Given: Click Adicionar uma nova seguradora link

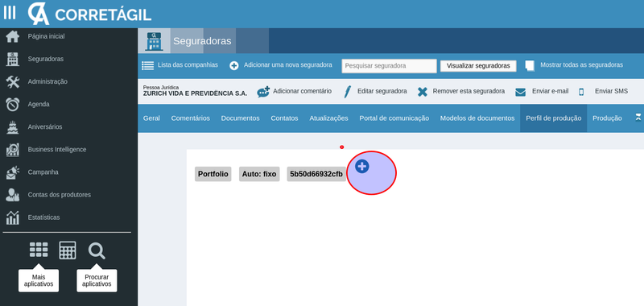Looking at the screenshot, I should point(288,65).
